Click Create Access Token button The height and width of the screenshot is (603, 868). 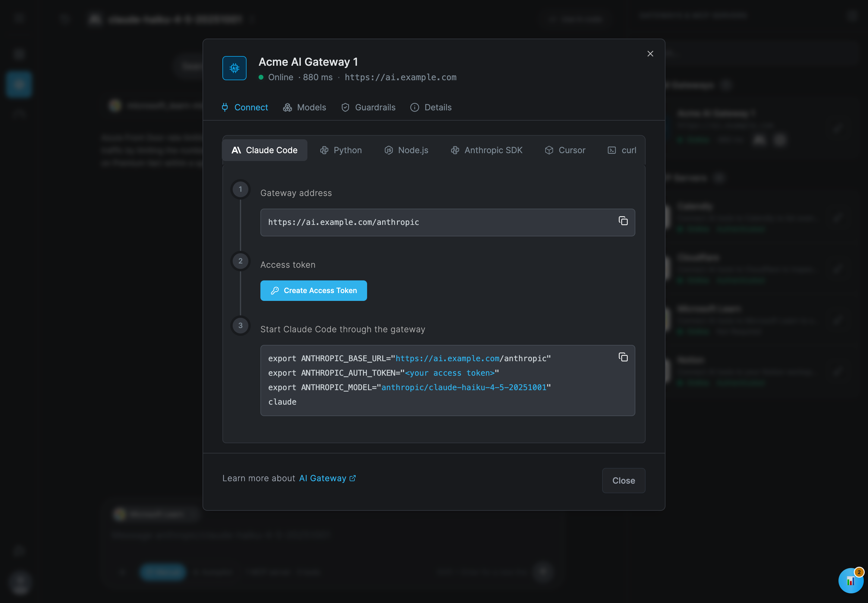313,291
